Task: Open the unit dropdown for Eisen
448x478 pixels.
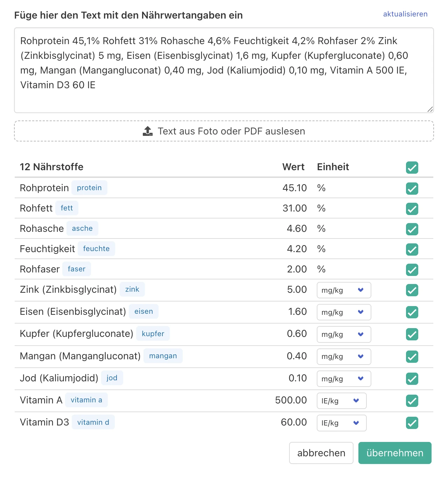Action: (344, 312)
